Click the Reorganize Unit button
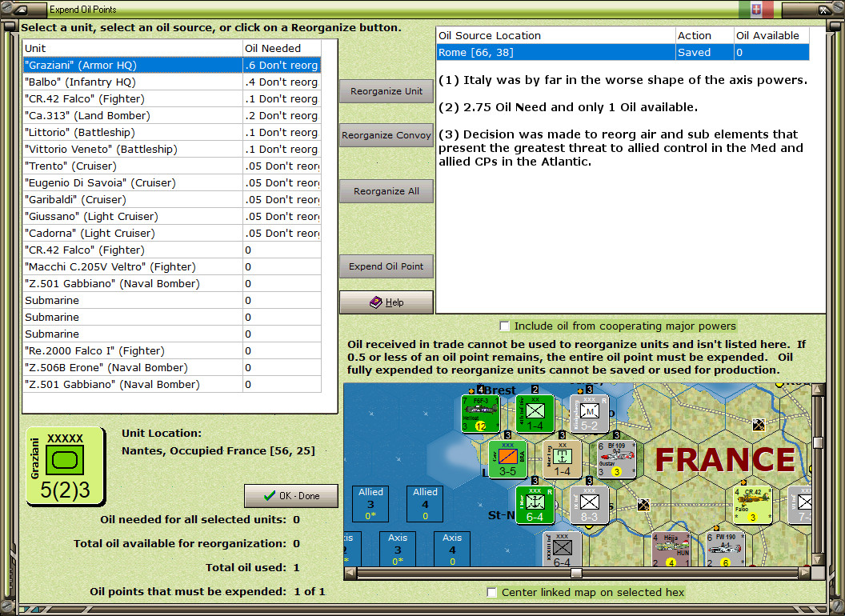Screen dimensions: 845x616 point(386,91)
